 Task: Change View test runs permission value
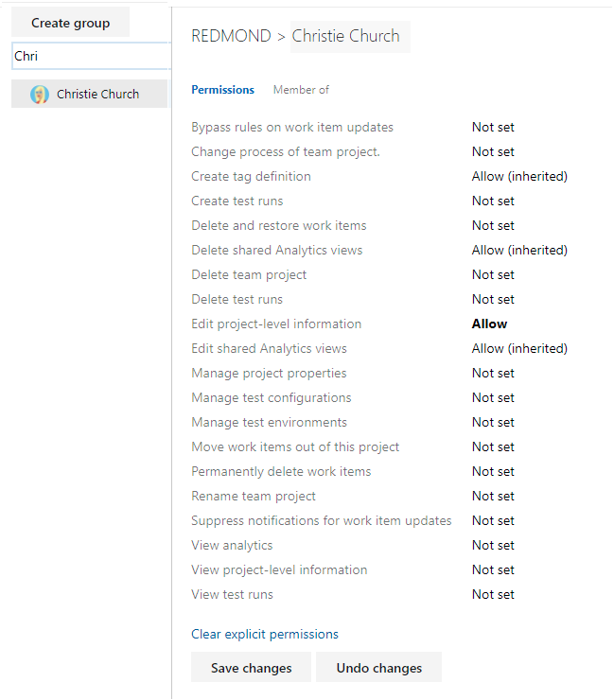tap(493, 594)
